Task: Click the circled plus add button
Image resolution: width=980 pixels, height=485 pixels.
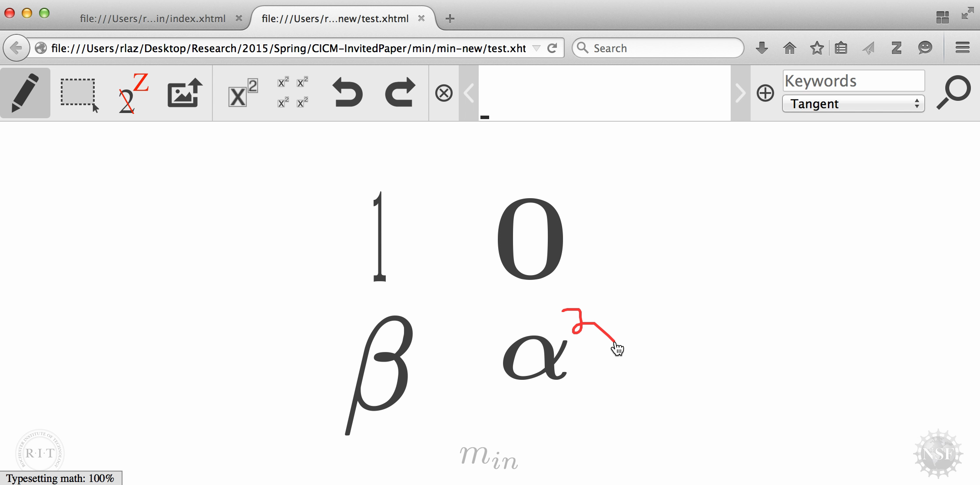Action: coord(765,93)
